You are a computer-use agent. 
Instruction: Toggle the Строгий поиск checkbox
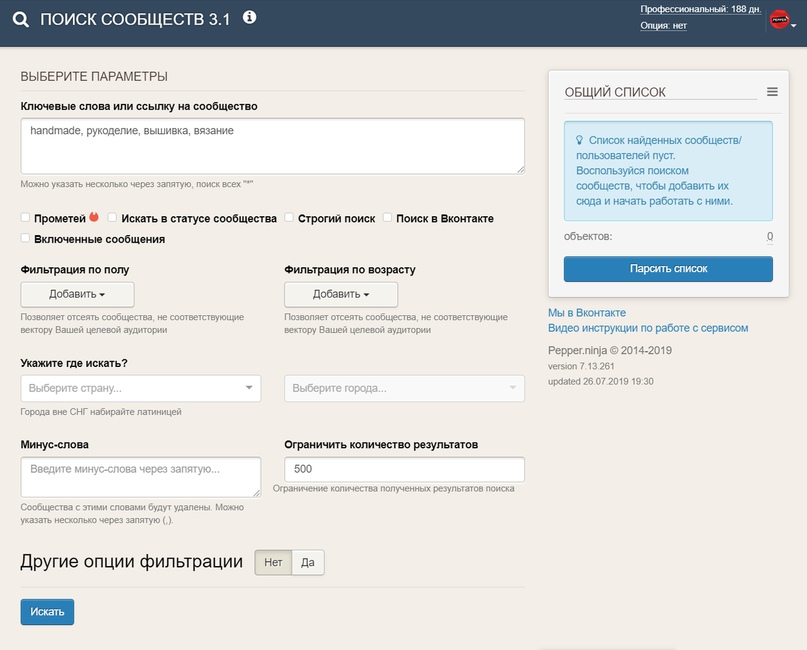(x=289, y=218)
